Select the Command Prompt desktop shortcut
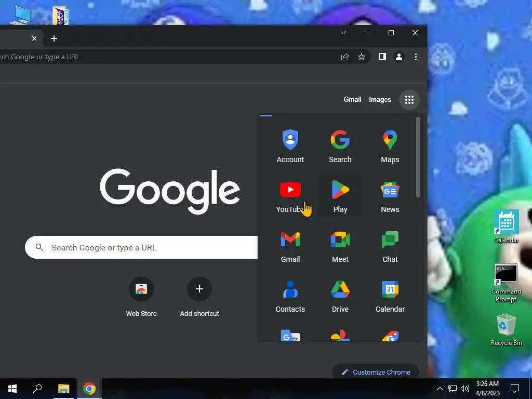532x399 pixels. tap(506, 283)
